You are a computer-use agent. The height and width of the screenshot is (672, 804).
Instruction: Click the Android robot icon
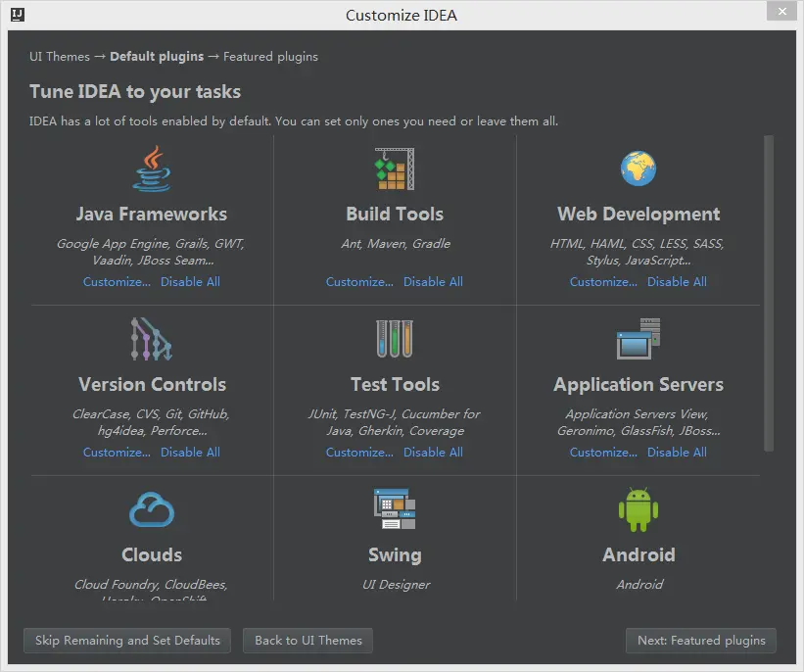tap(638, 509)
